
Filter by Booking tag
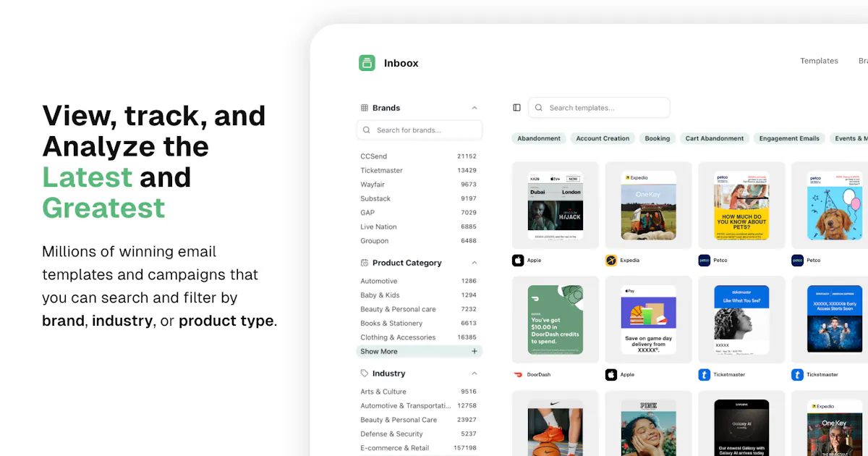658,138
